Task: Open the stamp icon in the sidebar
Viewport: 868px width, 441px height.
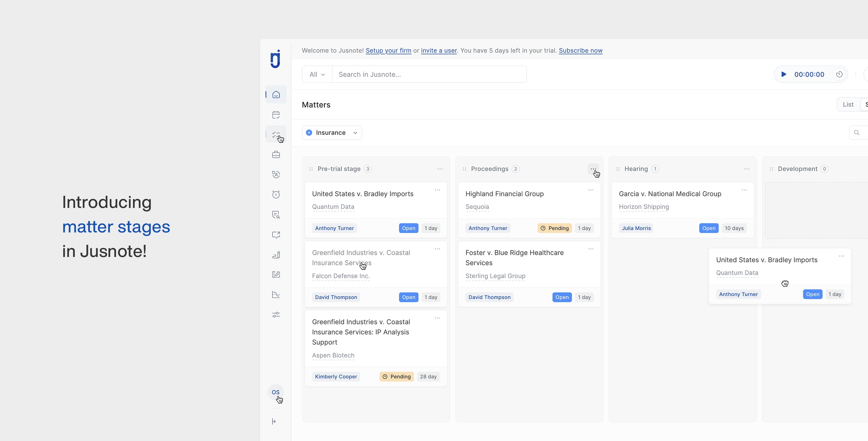Action: coord(276,255)
